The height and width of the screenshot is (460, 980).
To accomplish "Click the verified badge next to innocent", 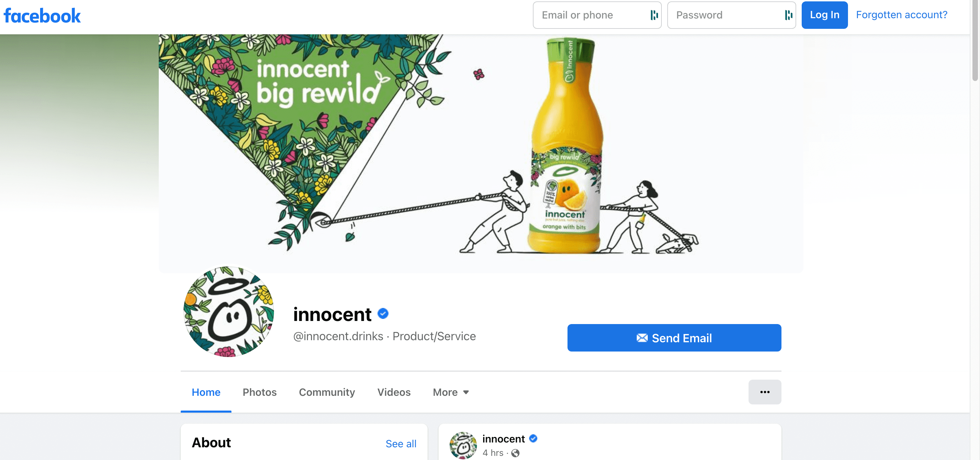I will 383,313.
